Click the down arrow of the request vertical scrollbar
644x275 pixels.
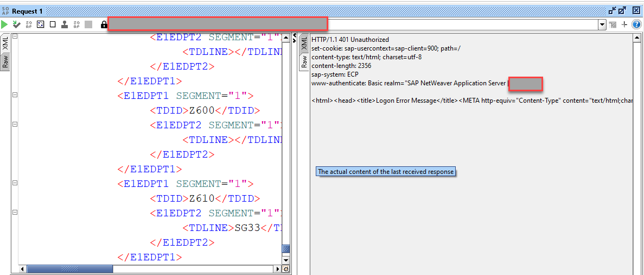[286, 260]
